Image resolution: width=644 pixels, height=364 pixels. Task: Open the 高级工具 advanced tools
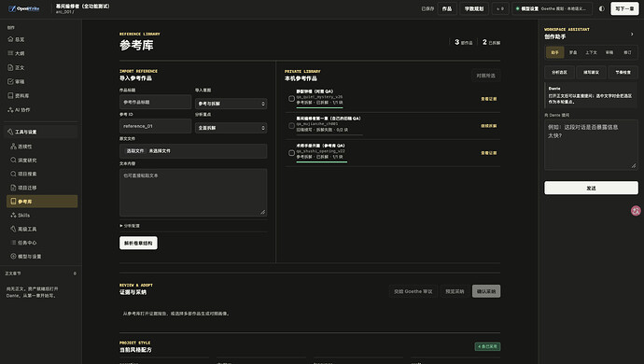[24, 229]
